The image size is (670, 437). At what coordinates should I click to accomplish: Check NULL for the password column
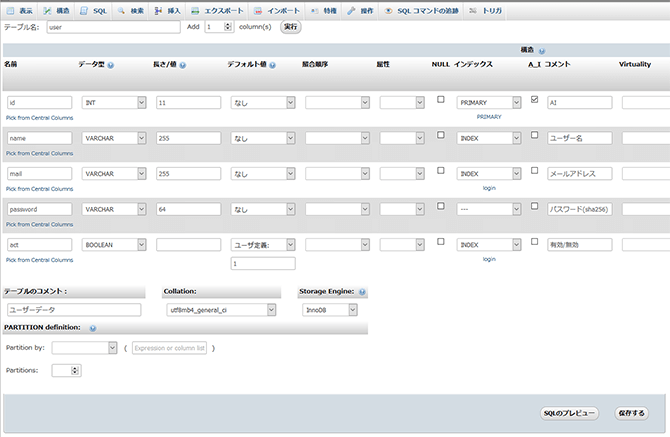point(440,206)
